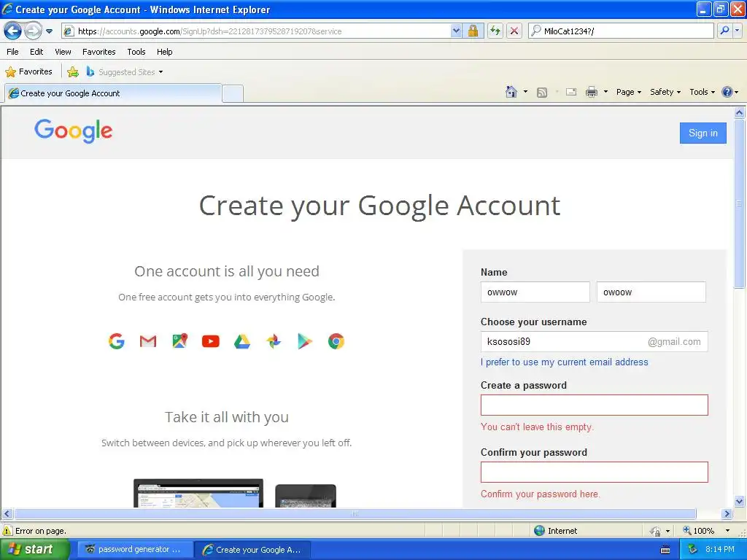Click the security lock icon in address bar
Viewport: 747px width, 560px height.
click(x=473, y=31)
